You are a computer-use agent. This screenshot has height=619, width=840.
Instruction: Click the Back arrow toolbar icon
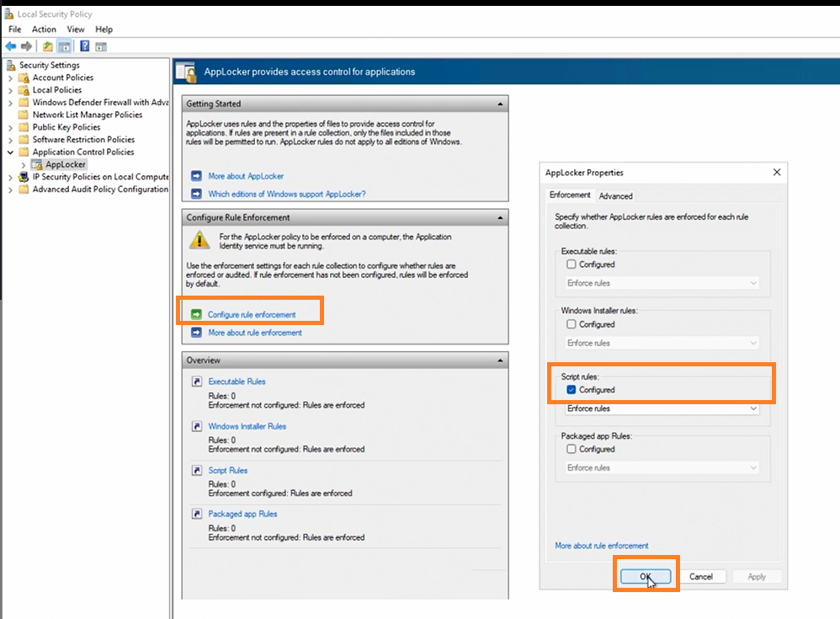[11, 46]
